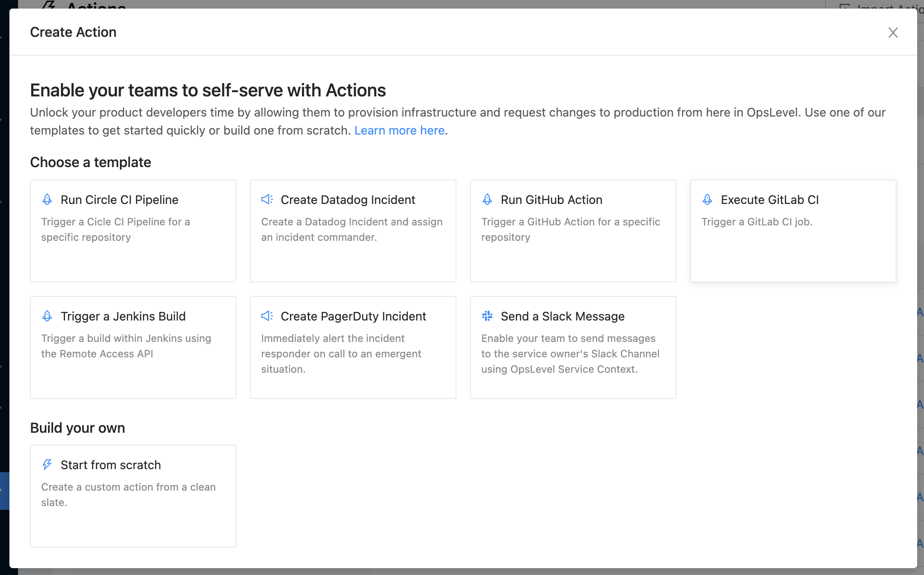Click 'Trigger a Cicle CI Pipeline' description text

click(116, 229)
